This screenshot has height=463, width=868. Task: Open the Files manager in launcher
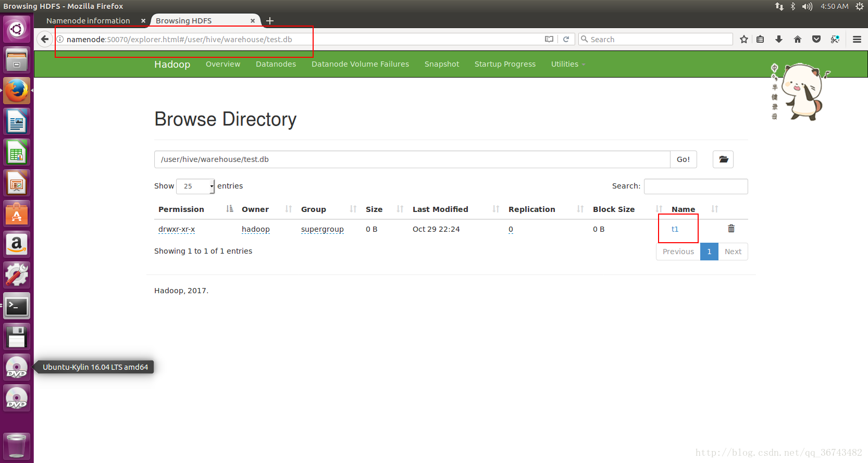tap(17, 59)
